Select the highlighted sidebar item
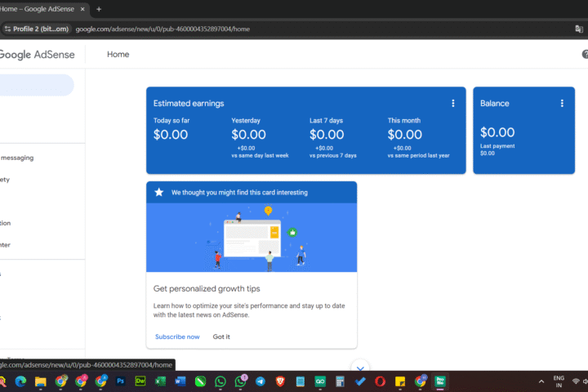This screenshot has width=588, height=392. point(37,85)
